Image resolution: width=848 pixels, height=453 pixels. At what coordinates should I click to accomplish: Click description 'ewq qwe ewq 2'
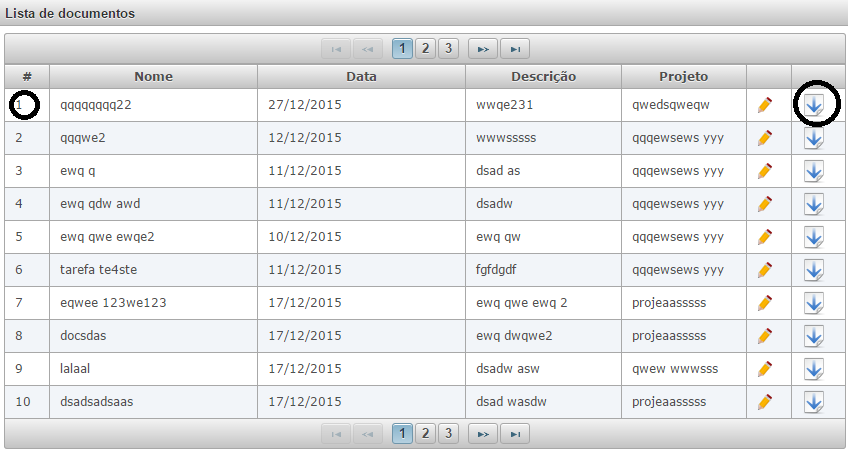click(522, 303)
